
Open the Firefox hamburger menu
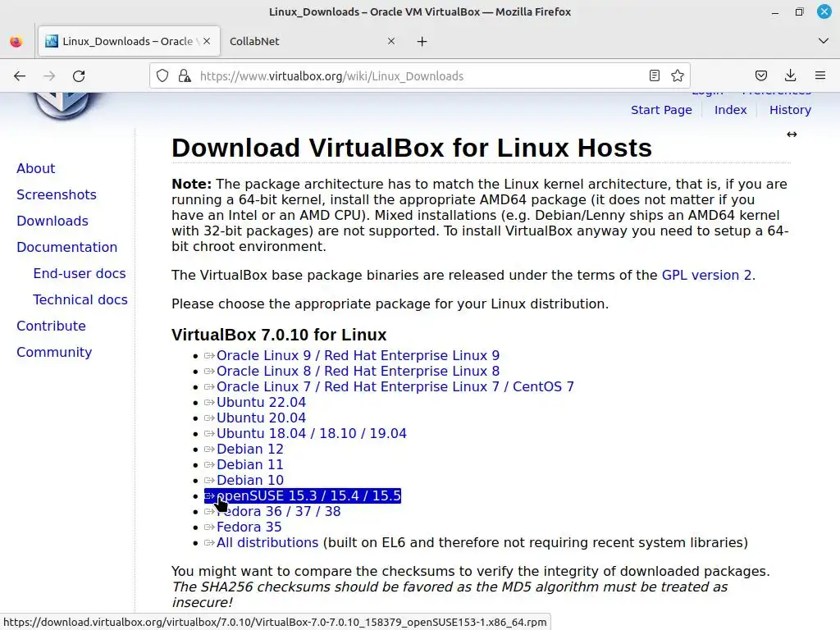(820, 75)
